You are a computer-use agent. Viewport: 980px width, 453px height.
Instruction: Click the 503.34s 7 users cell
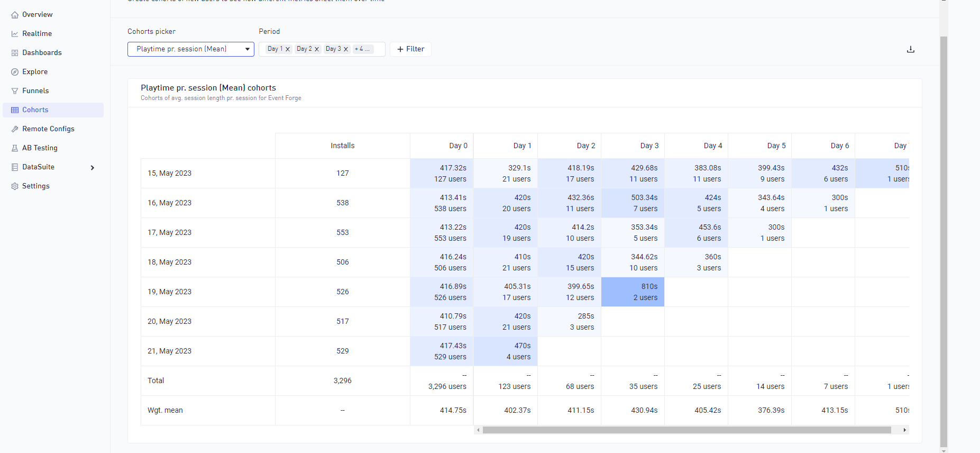(x=633, y=203)
